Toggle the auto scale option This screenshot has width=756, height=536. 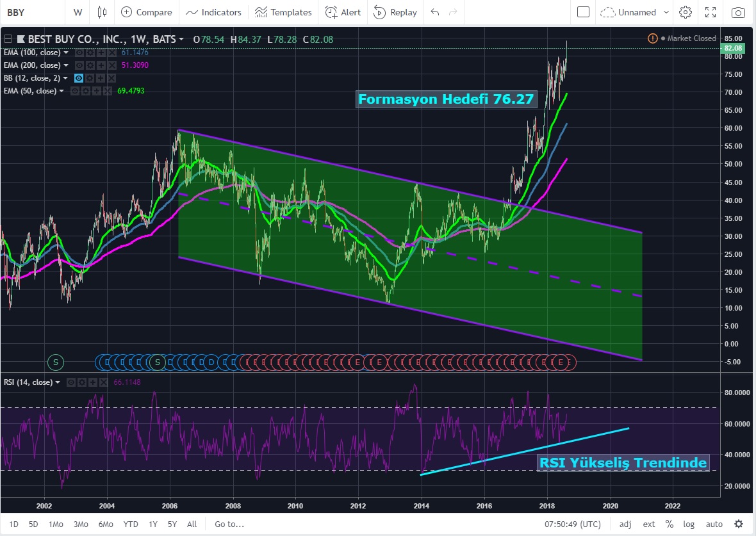coord(714,524)
